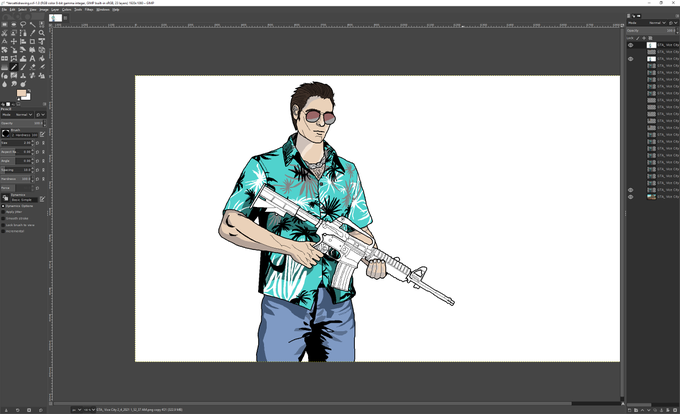Select the Zoom magnifier tool
Viewport: 680px width, 414px height.
click(x=42, y=33)
